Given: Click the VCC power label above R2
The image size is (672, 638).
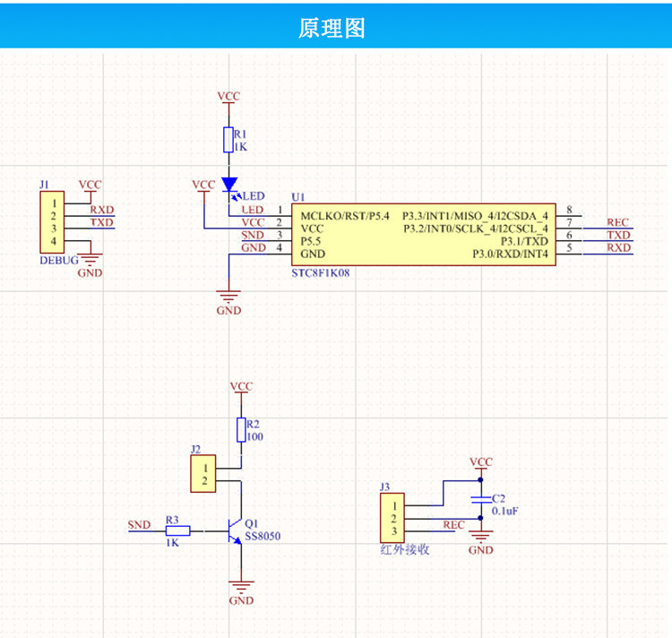Looking at the screenshot, I should coord(241,386).
